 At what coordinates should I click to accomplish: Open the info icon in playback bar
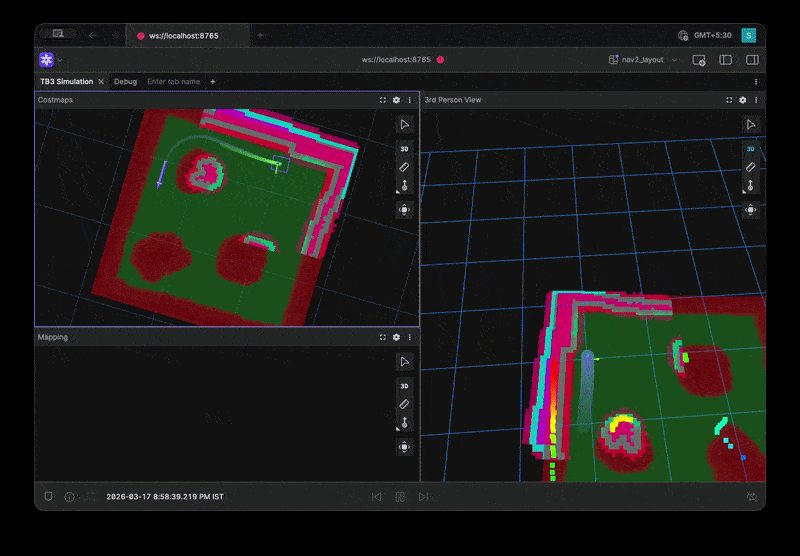point(69,496)
